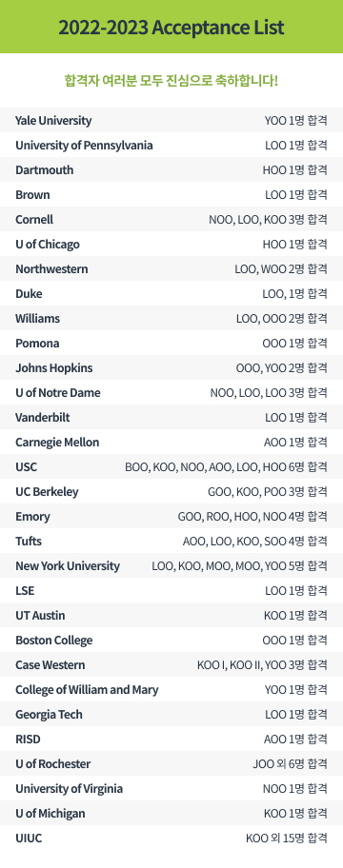The width and height of the screenshot is (343, 868).
Task: Select the RISD row
Action: coord(171,739)
